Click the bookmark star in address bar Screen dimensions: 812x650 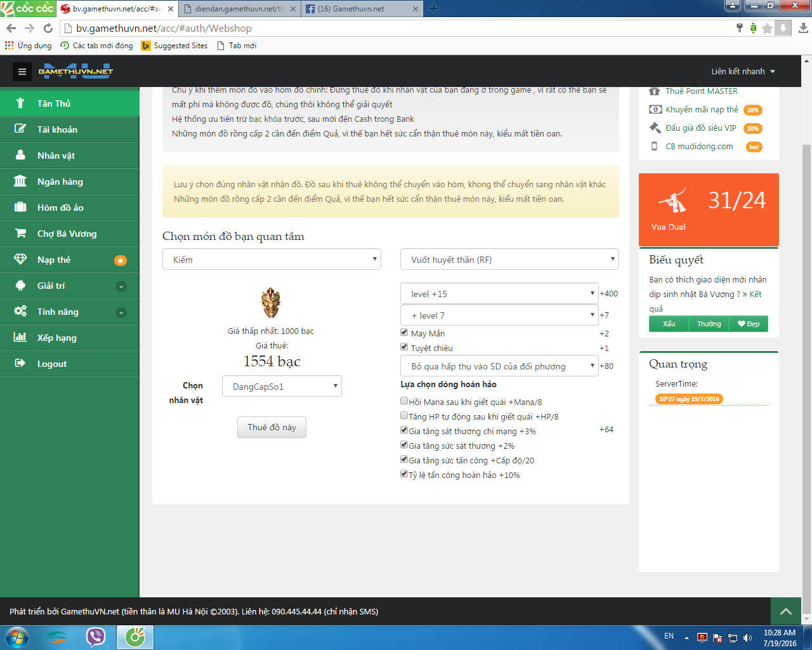[x=767, y=28]
